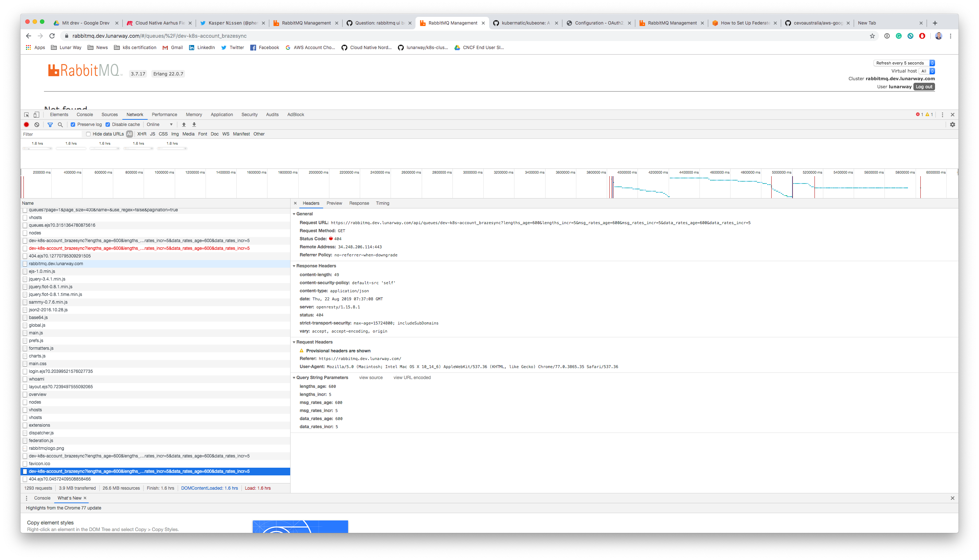Activate the inspect element picker

(x=26, y=115)
